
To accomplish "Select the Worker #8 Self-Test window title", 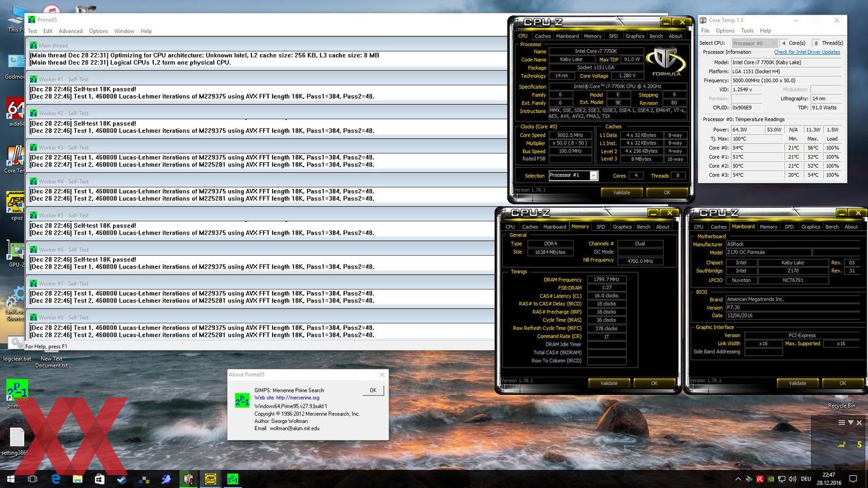I will click(x=64, y=318).
